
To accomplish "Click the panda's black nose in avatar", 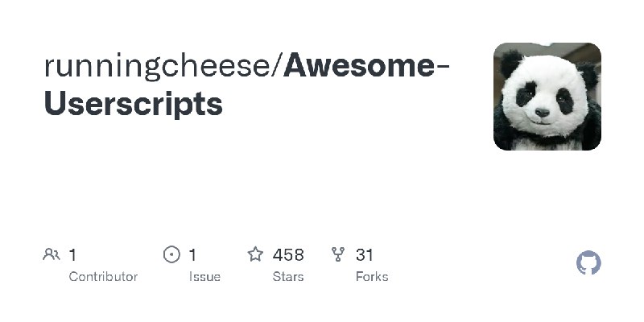I will pos(542,113).
